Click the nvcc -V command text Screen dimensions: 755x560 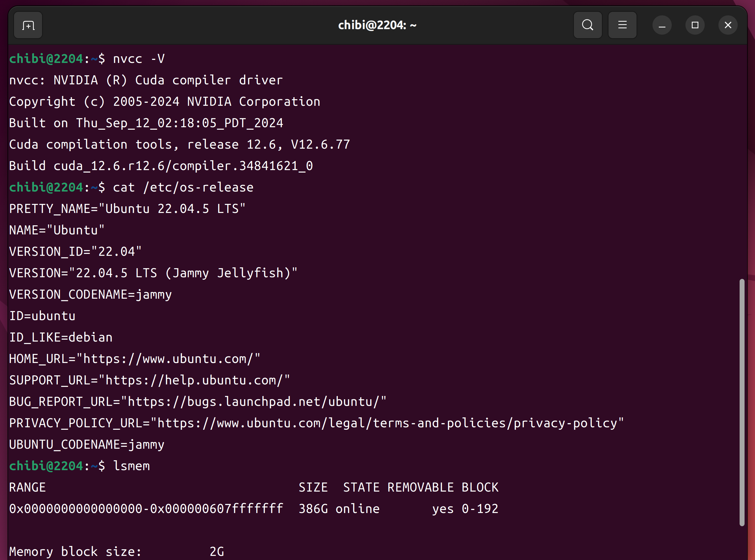tap(139, 59)
